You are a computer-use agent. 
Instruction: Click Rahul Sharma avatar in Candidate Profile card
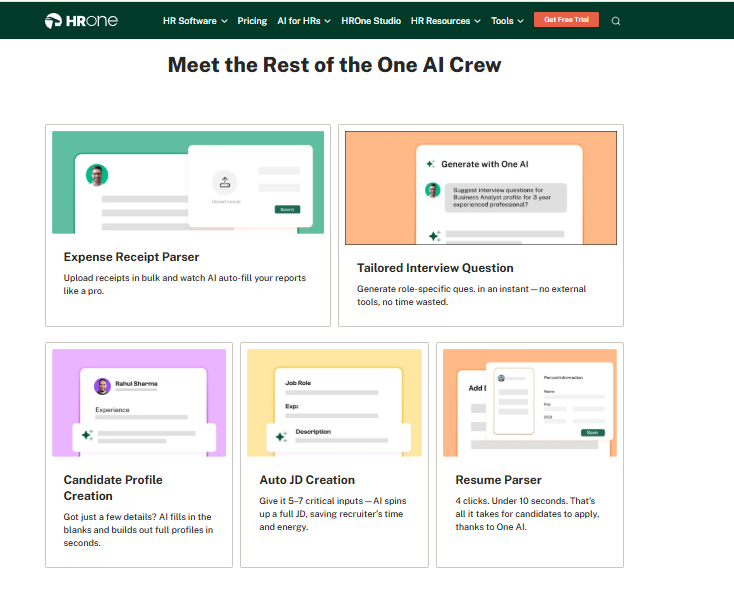coord(102,386)
